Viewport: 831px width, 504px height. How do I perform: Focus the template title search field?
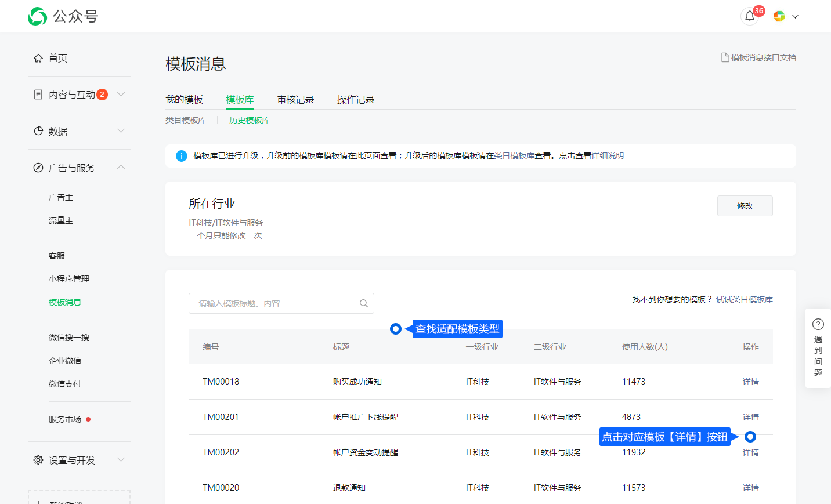273,303
